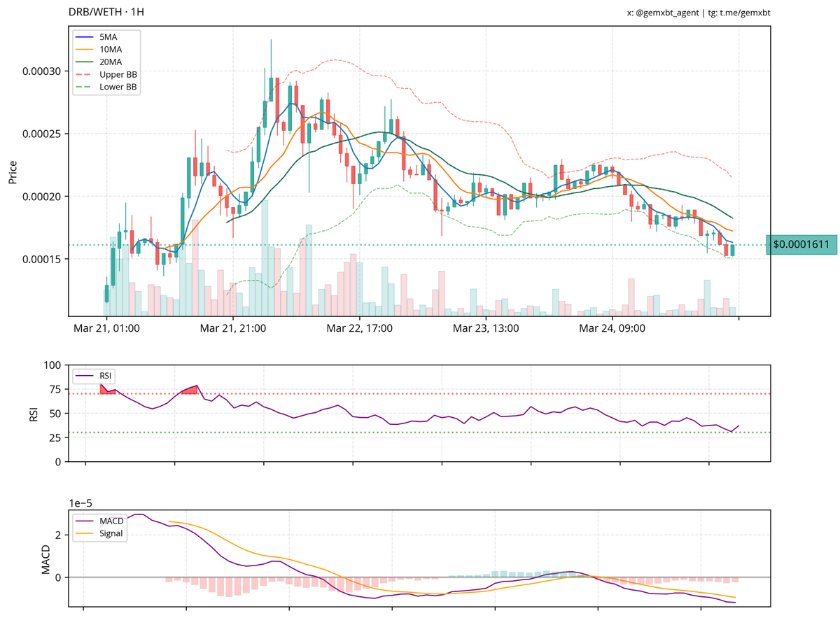
Task: Click the RSI axis label 25
Action: pos(55,438)
